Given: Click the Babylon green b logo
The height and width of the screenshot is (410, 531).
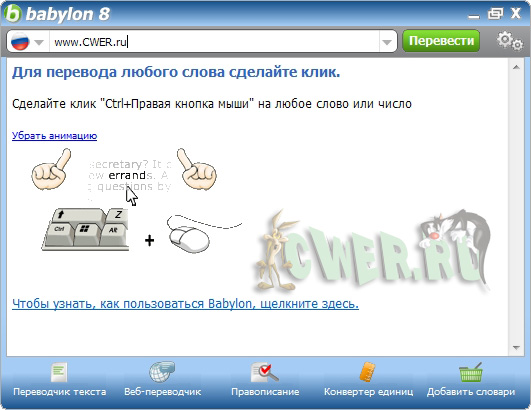Looking at the screenshot, I should tap(13, 14).
